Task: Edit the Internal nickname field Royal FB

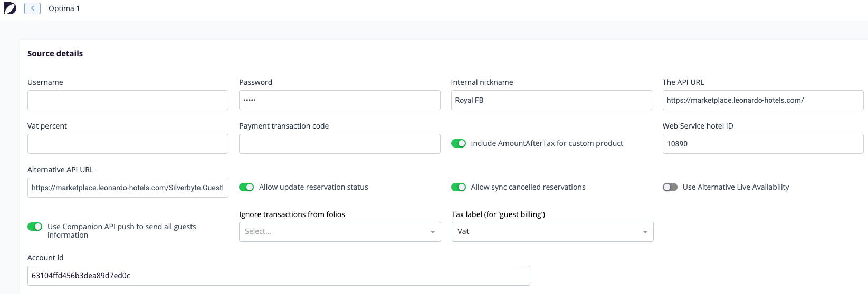Action: [x=551, y=100]
